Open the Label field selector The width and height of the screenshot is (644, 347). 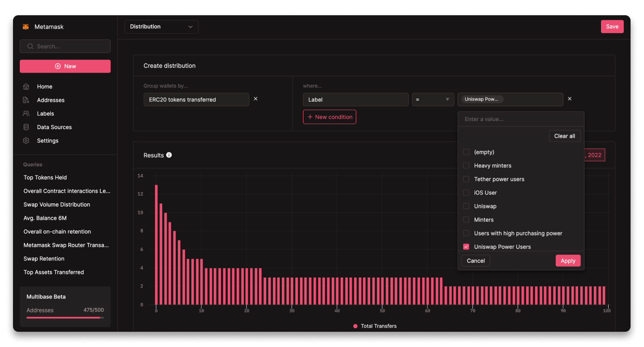356,100
